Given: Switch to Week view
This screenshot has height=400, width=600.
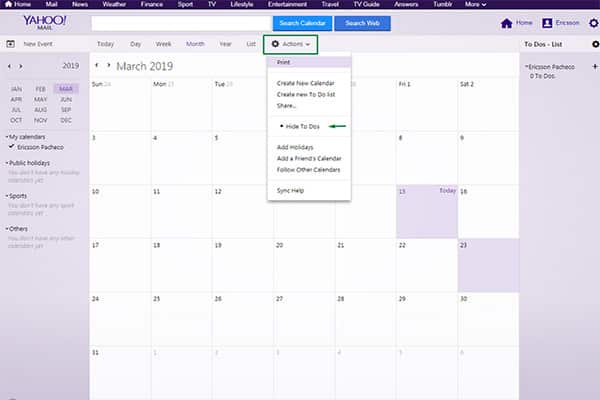Looking at the screenshot, I should [x=163, y=44].
